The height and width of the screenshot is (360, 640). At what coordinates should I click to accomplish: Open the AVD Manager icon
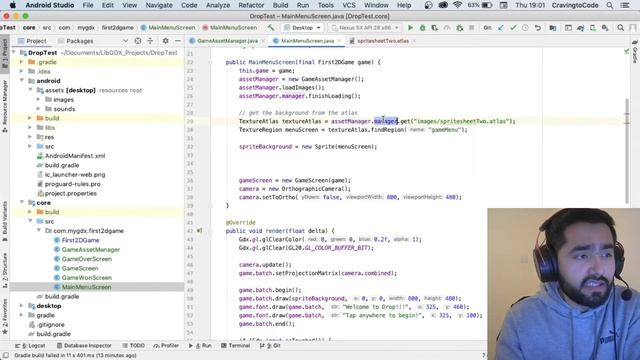click(x=593, y=28)
